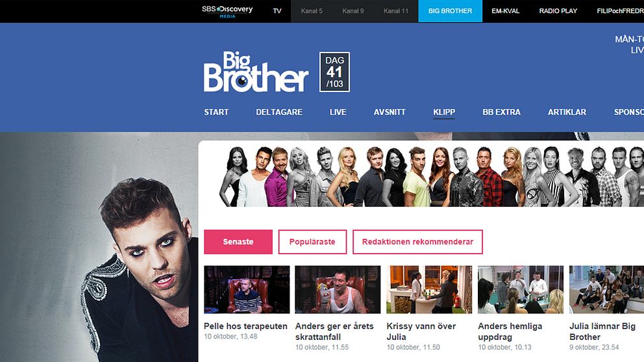Screen dimensions: 644x362
Task: Open the Anders hemliga uppdrag clip link
Action: coord(510,332)
